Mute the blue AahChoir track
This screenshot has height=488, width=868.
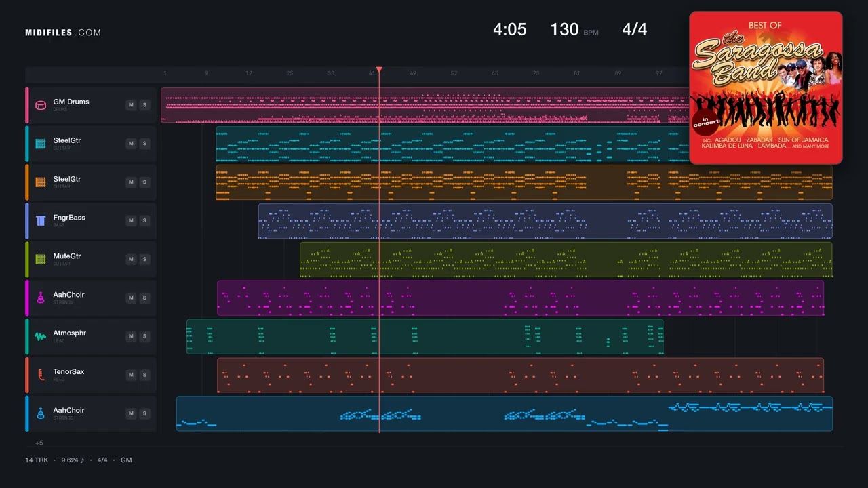click(131, 414)
